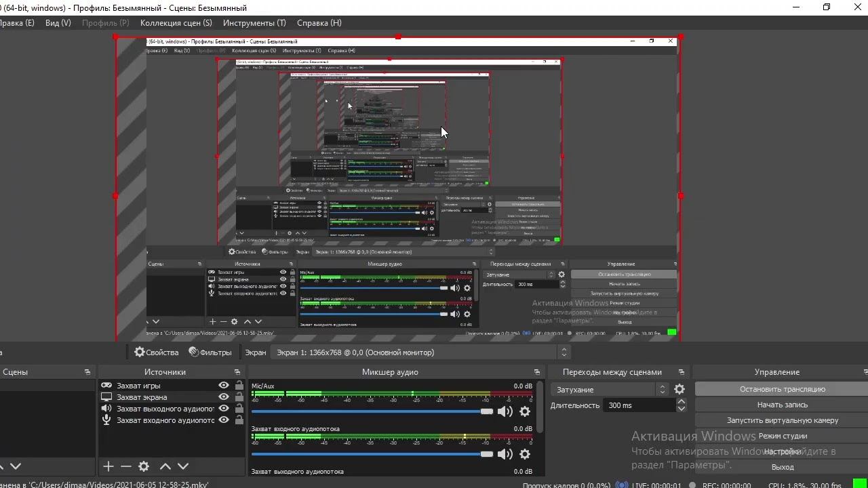Undock Переходы между сценами panel via header icon
The image size is (868, 488).
682,372
